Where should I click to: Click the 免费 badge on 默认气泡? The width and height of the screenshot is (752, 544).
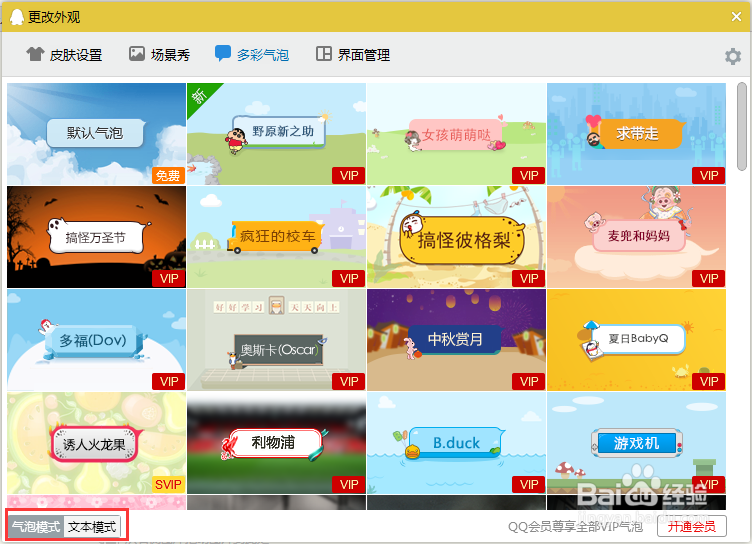pyautogui.click(x=168, y=176)
